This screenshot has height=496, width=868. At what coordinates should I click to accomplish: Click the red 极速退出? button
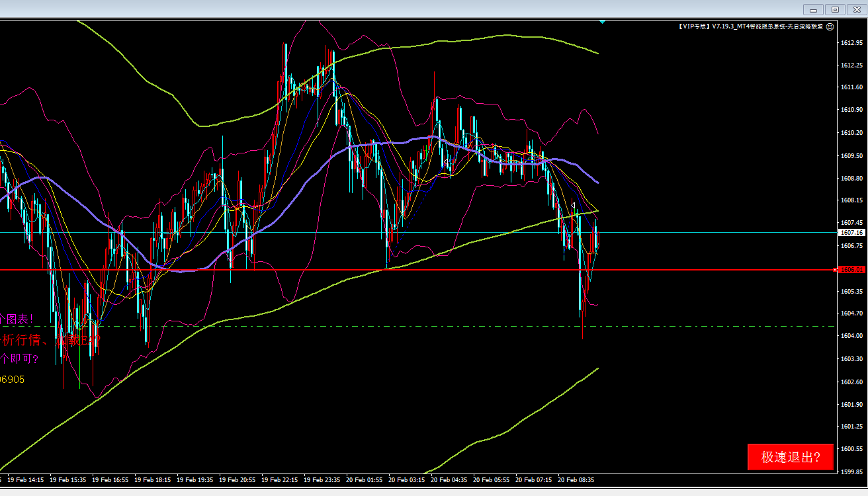pyautogui.click(x=791, y=457)
